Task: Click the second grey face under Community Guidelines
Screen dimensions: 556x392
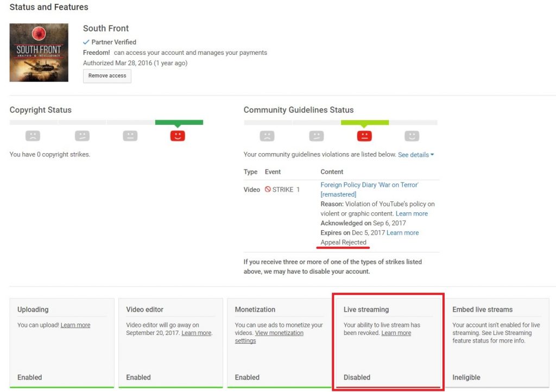Action: pos(317,136)
